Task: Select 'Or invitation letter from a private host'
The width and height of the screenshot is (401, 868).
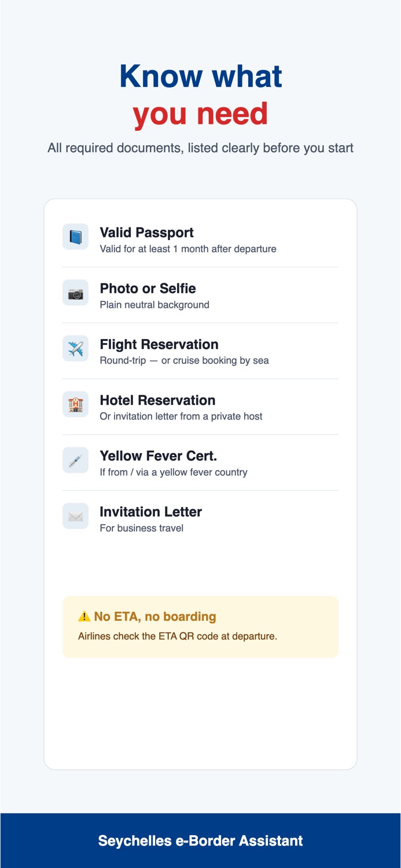Action: pyautogui.click(x=181, y=416)
